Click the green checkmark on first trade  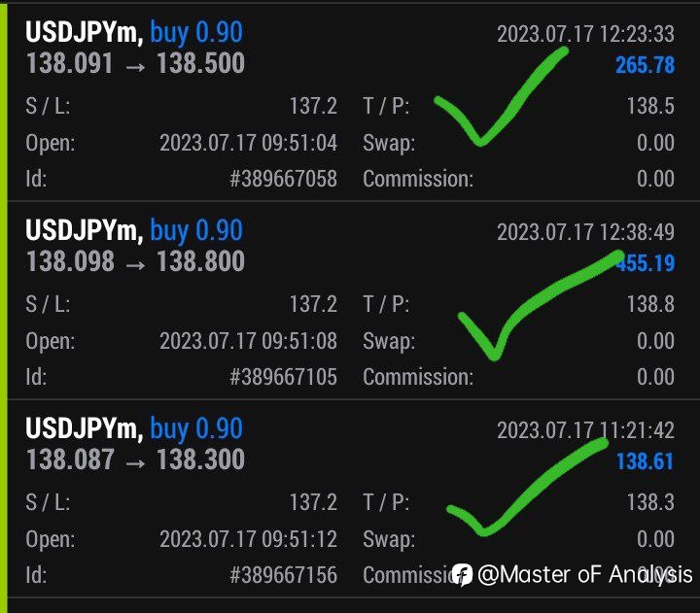point(501,96)
